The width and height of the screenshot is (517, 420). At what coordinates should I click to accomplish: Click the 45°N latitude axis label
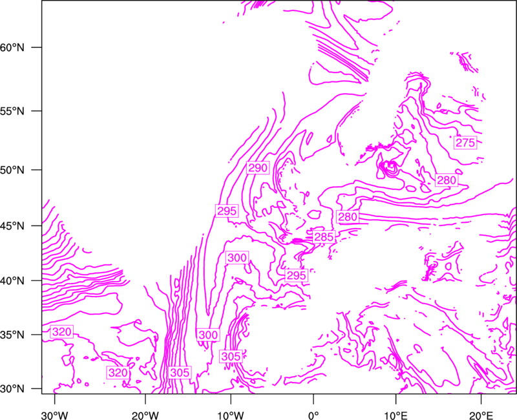point(12,226)
